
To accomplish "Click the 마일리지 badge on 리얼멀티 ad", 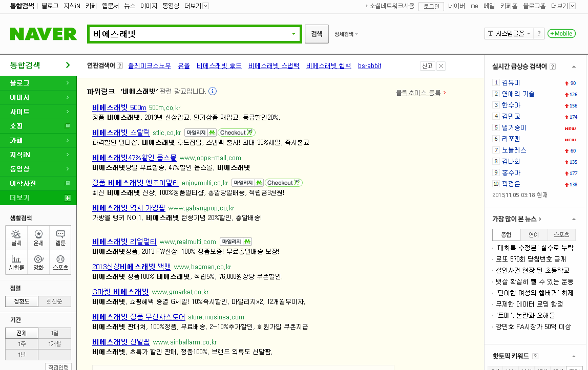I will [x=236, y=242].
